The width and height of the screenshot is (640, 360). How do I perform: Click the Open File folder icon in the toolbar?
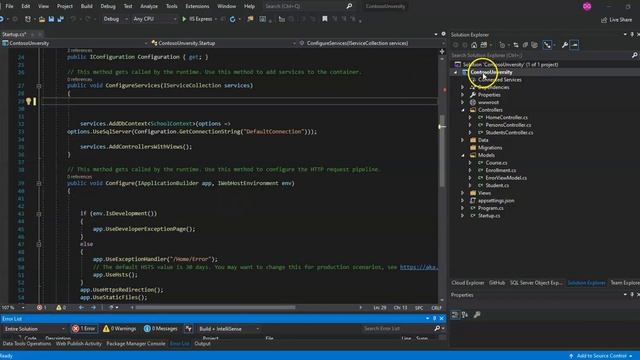(x=42, y=19)
